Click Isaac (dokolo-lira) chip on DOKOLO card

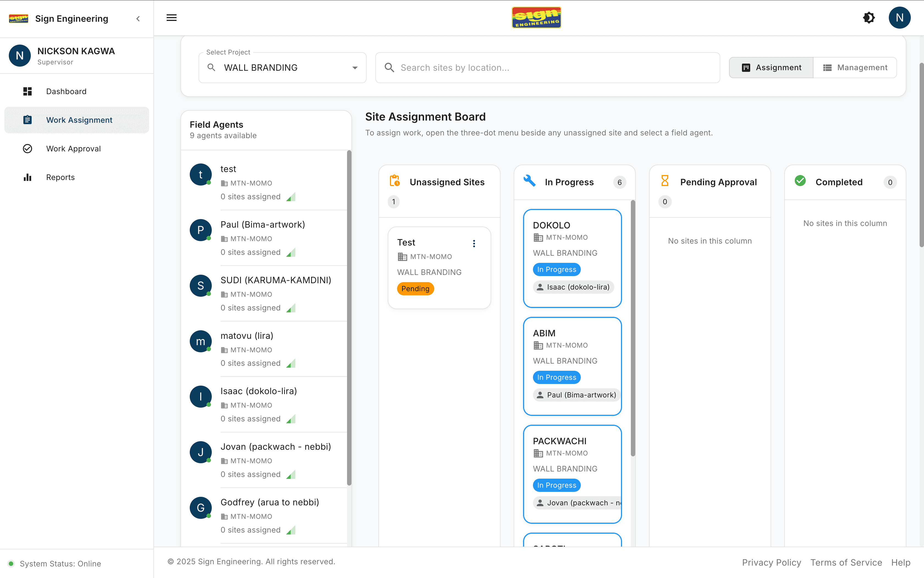(x=573, y=287)
